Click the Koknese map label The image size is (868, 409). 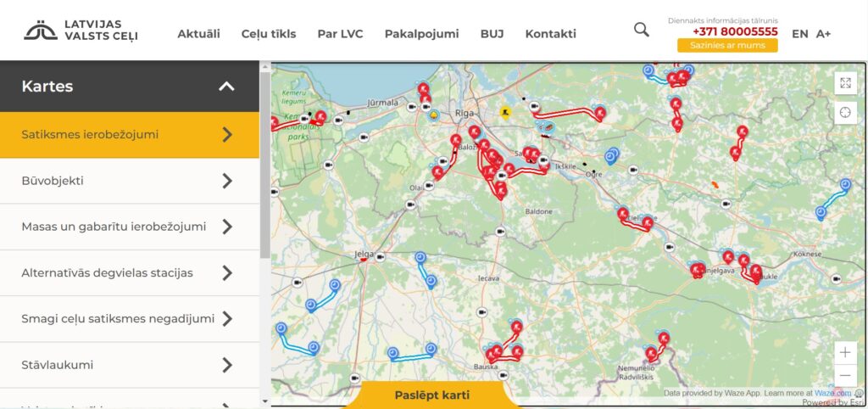pos(808,254)
